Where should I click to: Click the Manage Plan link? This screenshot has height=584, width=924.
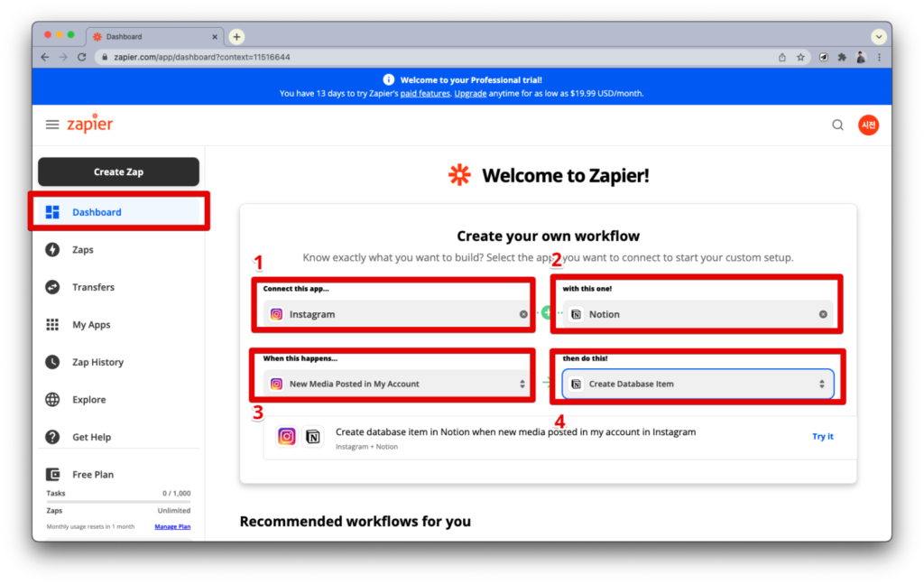(x=172, y=526)
